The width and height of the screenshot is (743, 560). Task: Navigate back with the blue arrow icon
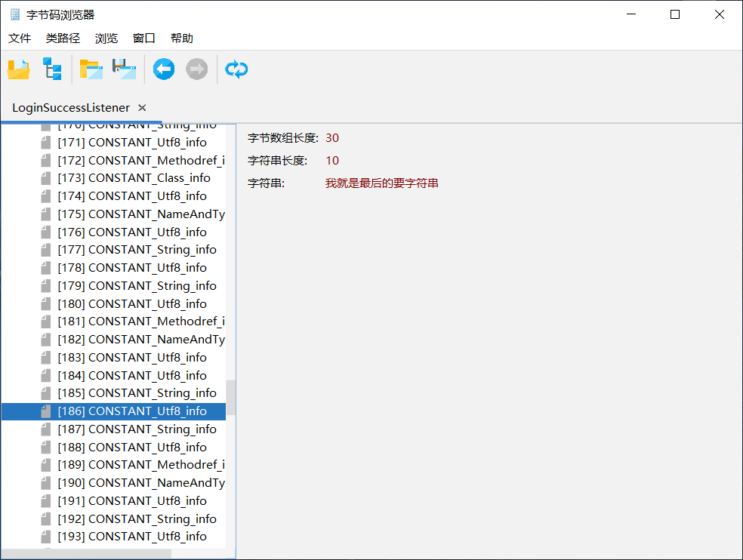[163, 69]
